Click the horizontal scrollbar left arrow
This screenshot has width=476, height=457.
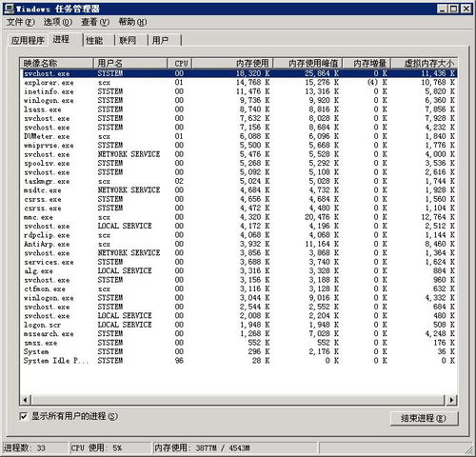tap(26, 400)
